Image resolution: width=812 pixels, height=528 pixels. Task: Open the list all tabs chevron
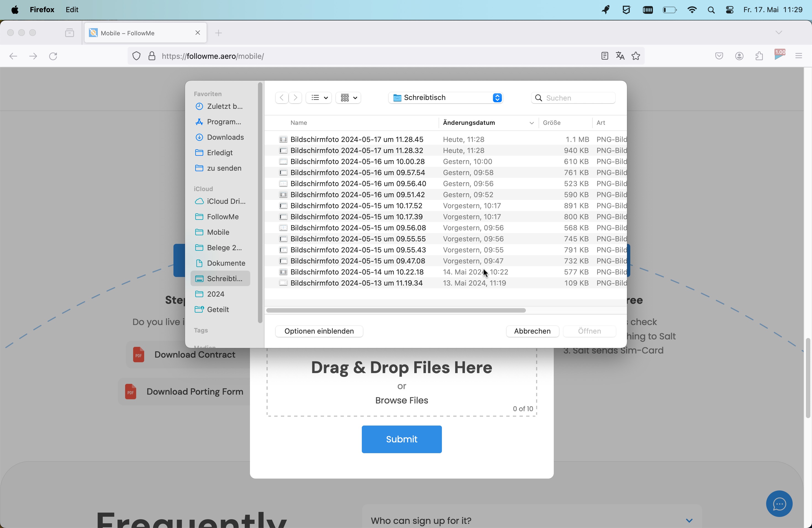pyautogui.click(x=779, y=33)
